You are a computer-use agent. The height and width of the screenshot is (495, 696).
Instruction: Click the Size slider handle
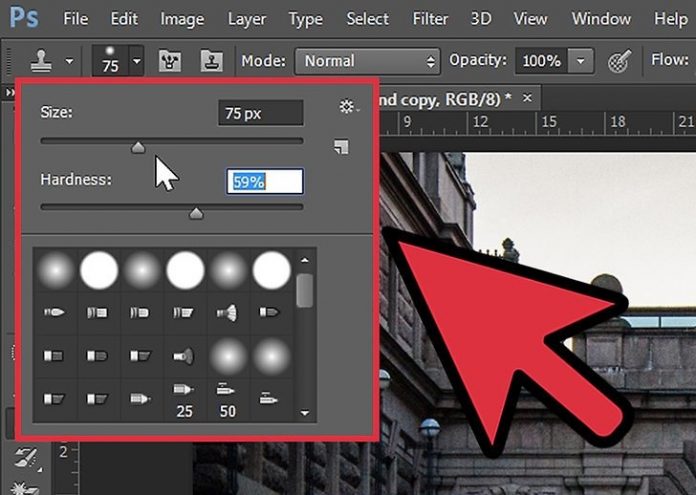pyautogui.click(x=138, y=147)
